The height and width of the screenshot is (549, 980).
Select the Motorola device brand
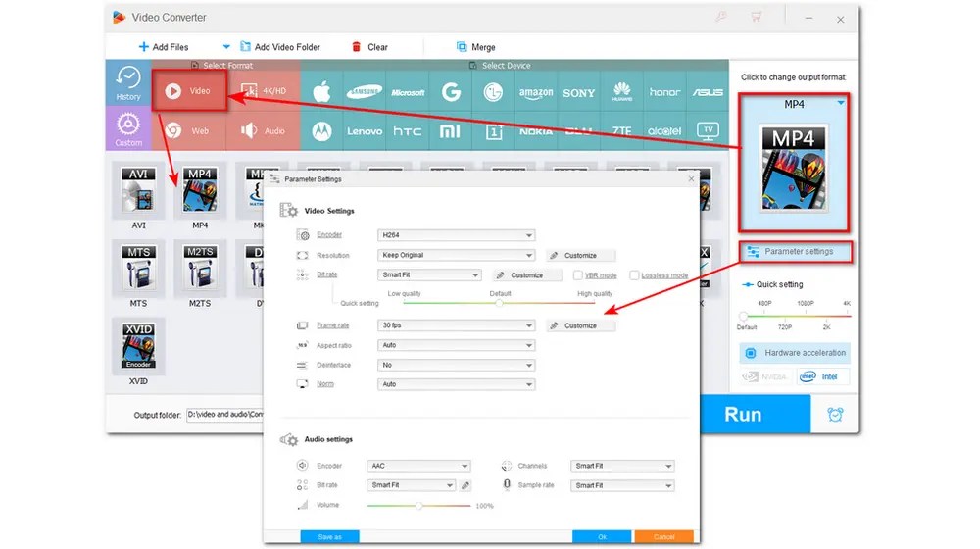321,131
